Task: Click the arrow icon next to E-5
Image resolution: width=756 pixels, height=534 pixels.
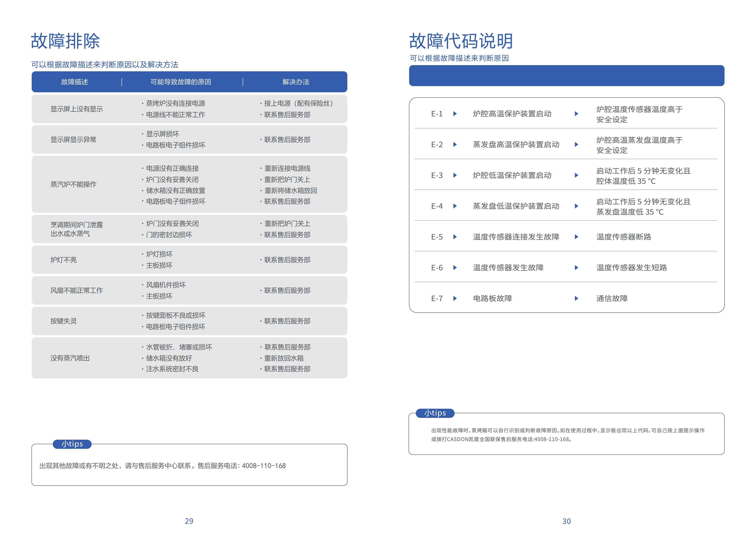Action: [x=455, y=237]
